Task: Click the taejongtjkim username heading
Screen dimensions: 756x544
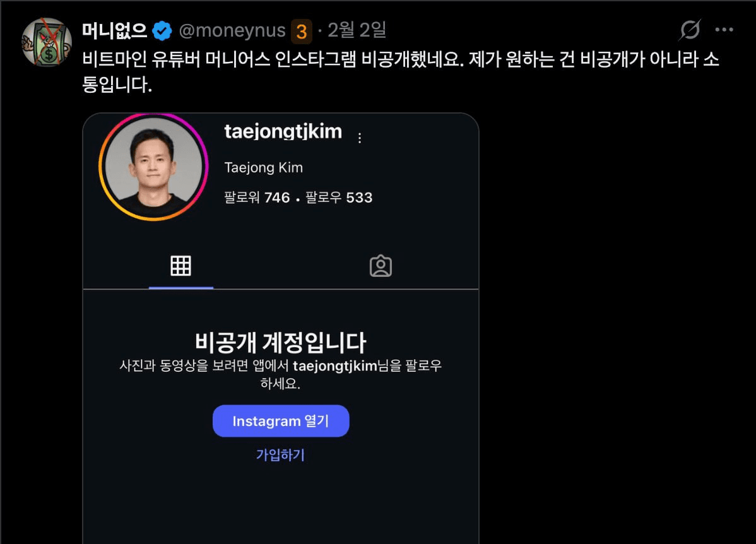Action: coord(283,131)
